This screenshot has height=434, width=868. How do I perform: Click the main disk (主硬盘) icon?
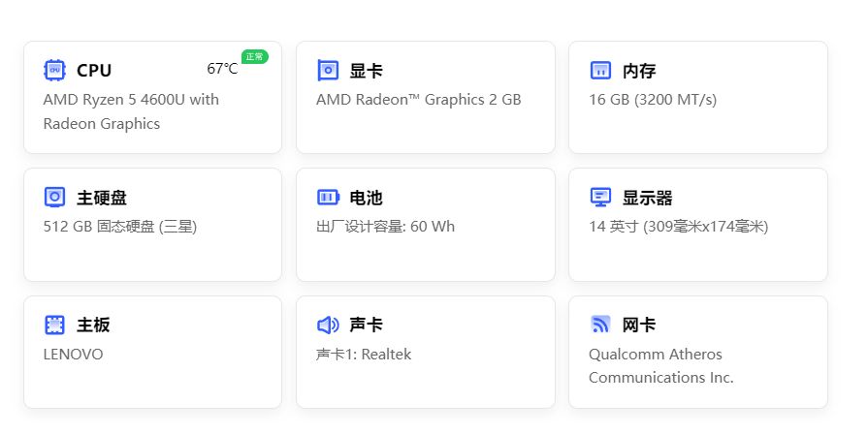55,198
